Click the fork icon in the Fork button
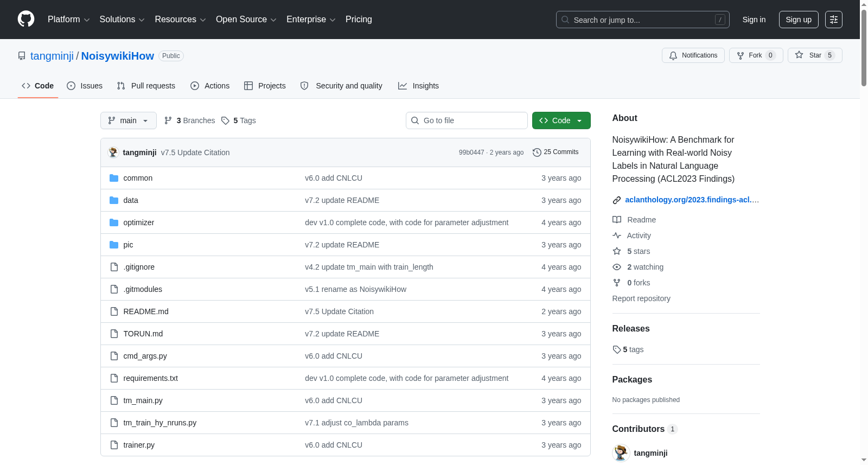The image size is (868, 465). [x=741, y=55]
